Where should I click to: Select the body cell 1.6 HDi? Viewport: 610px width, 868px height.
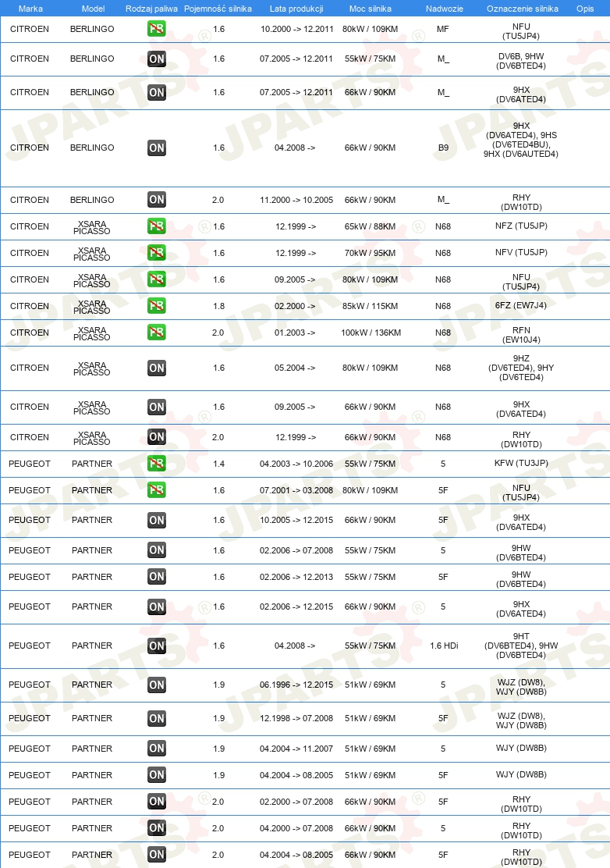pos(444,646)
